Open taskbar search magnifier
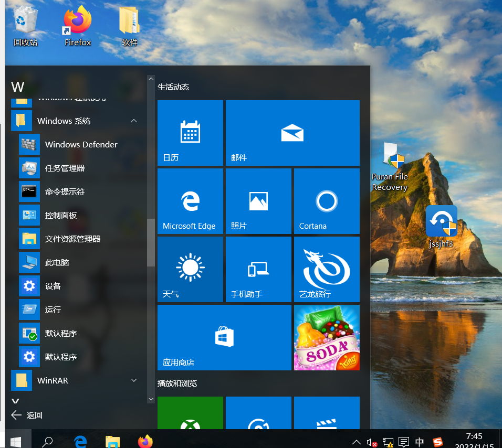 [x=47, y=442]
